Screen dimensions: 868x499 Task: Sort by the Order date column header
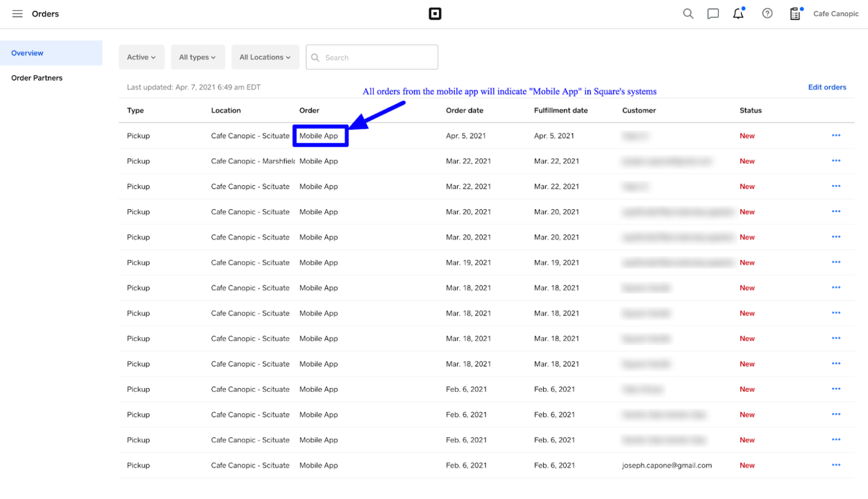464,111
